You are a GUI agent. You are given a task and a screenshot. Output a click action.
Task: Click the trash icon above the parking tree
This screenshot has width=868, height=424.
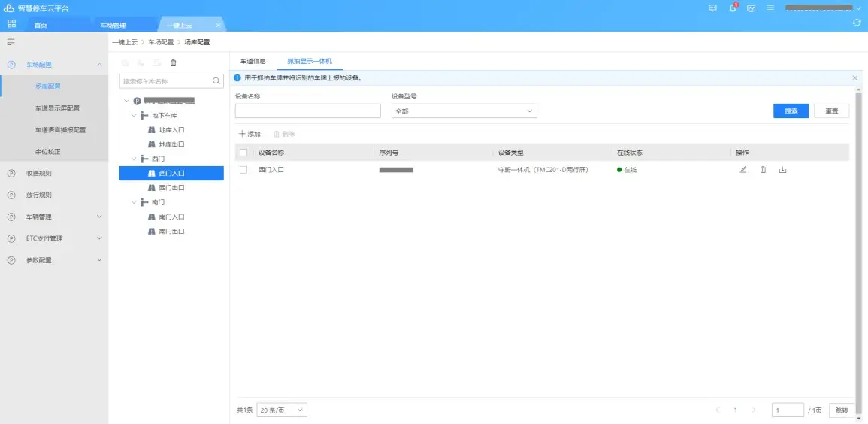coord(174,62)
